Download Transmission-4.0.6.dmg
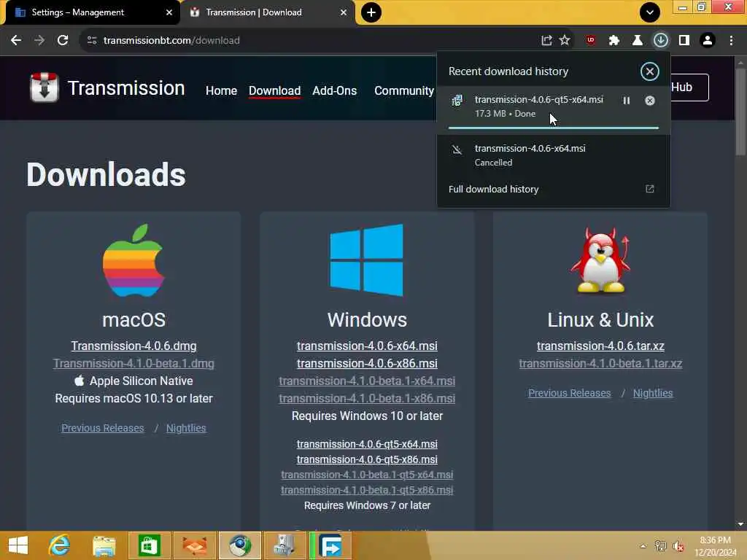The width and height of the screenshot is (747, 560). point(134,346)
